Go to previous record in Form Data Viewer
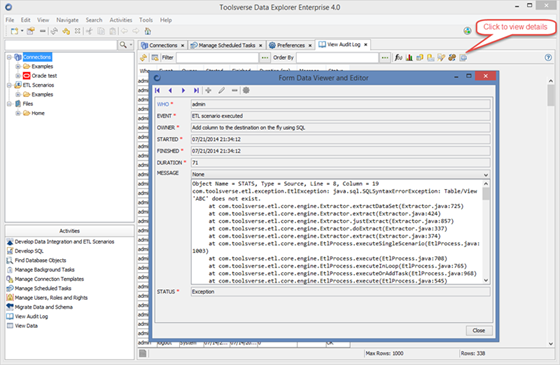Viewport: 560px width, 365px height. point(170,90)
